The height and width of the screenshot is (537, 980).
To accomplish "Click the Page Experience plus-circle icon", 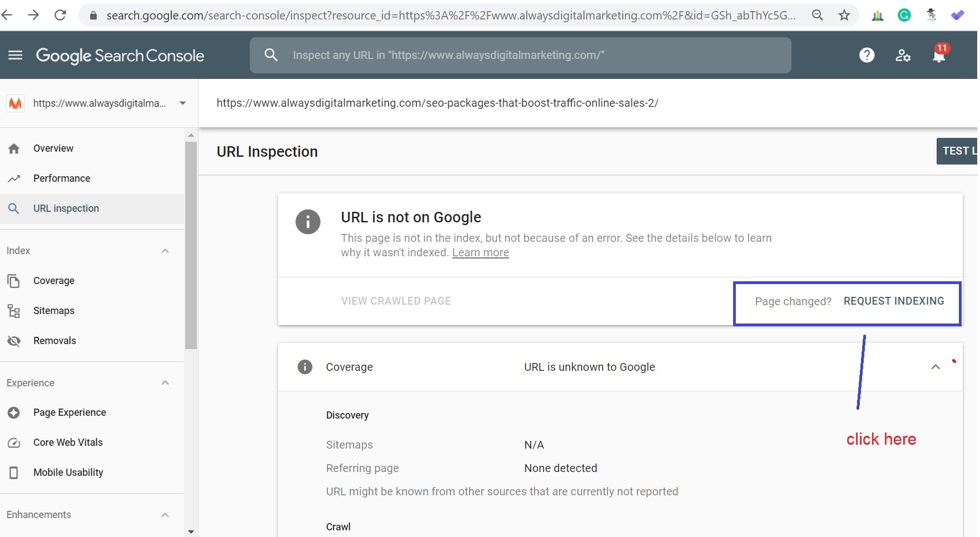I will (14, 412).
